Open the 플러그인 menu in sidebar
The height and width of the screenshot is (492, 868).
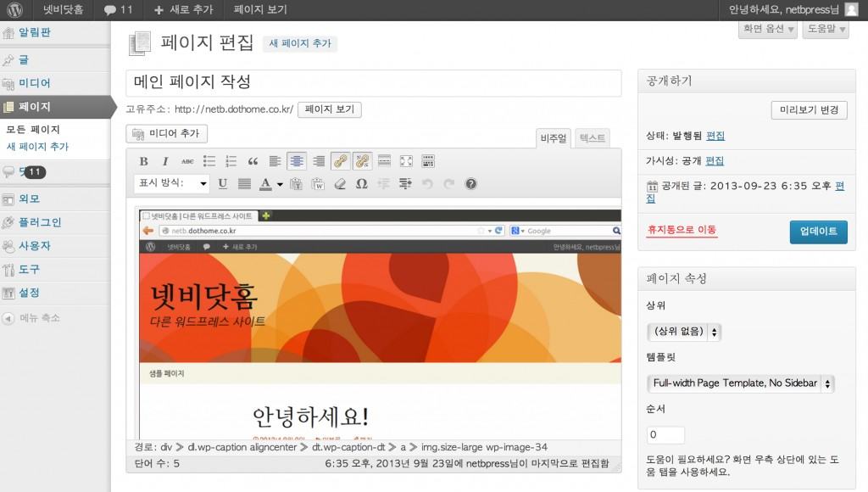(x=40, y=222)
